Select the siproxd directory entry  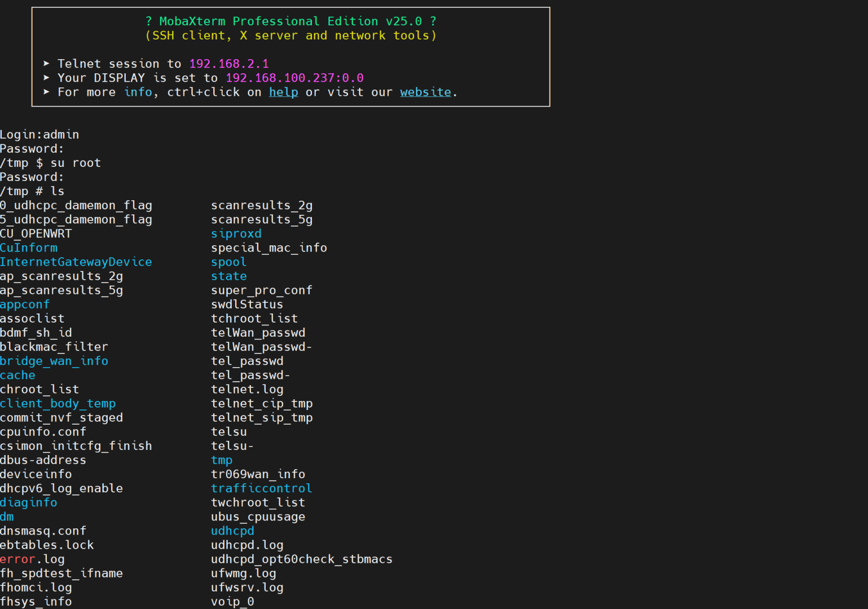coord(236,233)
